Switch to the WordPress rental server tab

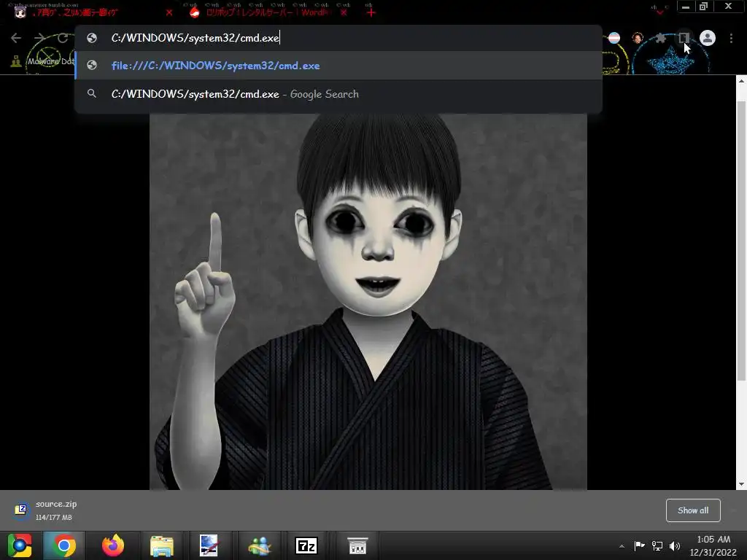267,12
